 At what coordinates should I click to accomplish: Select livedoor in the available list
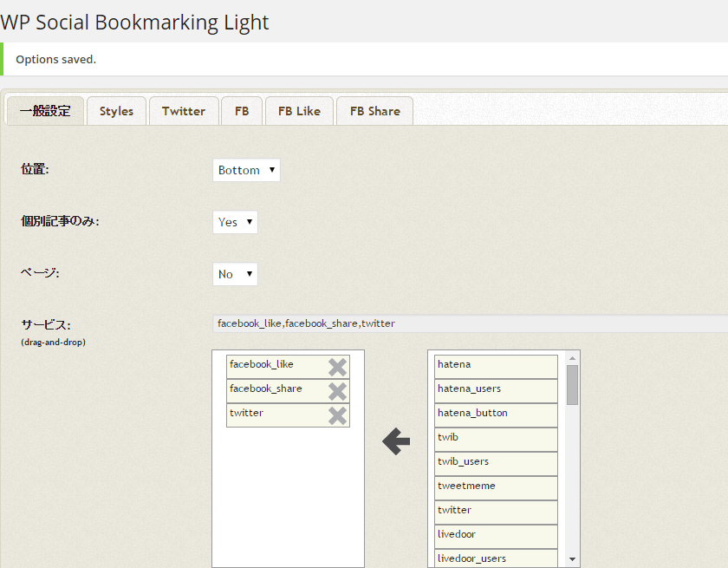[496, 537]
